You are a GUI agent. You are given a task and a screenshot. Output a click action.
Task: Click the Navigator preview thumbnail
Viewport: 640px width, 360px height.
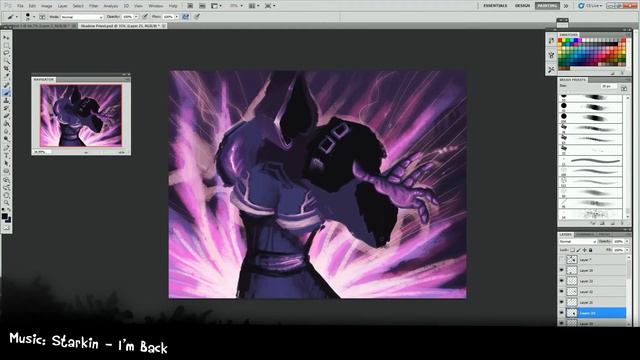tap(81, 116)
